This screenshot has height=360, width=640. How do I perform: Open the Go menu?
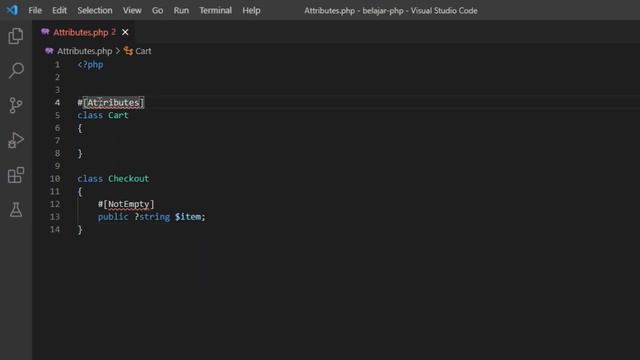[x=158, y=10]
